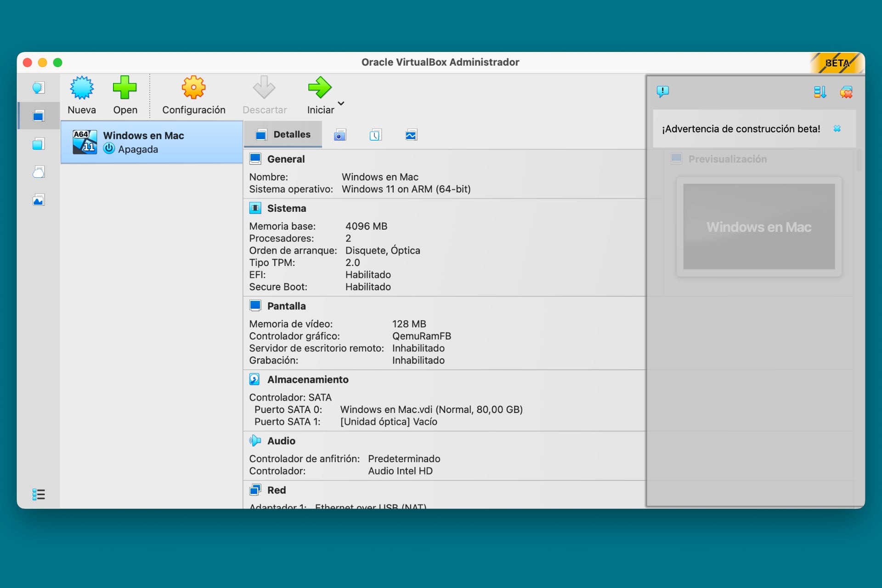Viewport: 882px width, 588px height.
Task: Click the Windows en Mac.vdi disk entry
Action: pyautogui.click(x=431, y=409)
